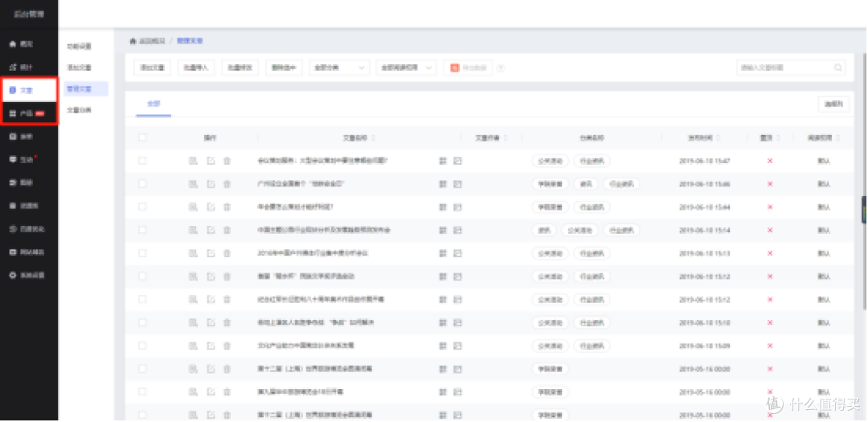The height and width of the screenshot is (422, 868).
Task: Show QR code for the 15:09 article
Action: (x=442, y=346)
